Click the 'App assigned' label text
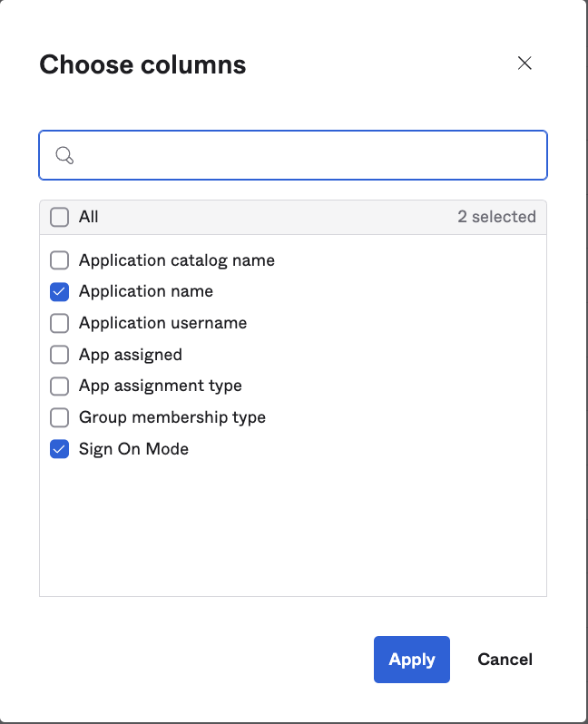The width and height of the screenshot is (588, 724). pyautogui.click(x=130, y=355)
